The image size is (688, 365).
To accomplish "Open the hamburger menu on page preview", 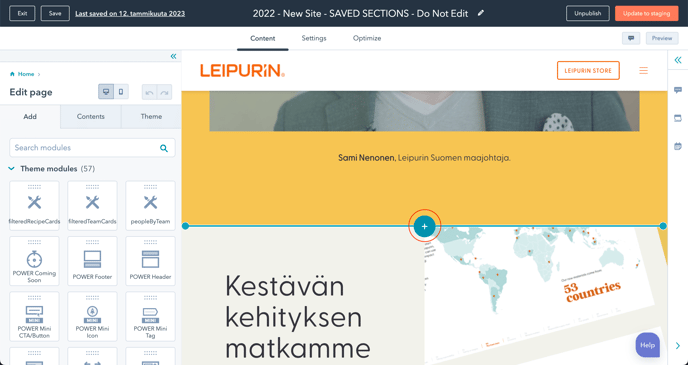I will coord(643,71).
